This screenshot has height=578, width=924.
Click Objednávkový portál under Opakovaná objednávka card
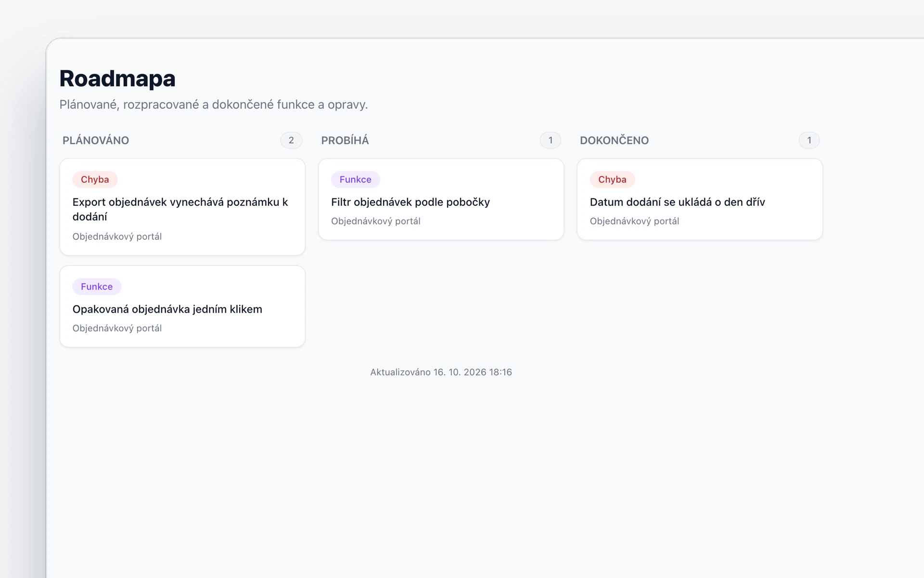tap(117, 328)
